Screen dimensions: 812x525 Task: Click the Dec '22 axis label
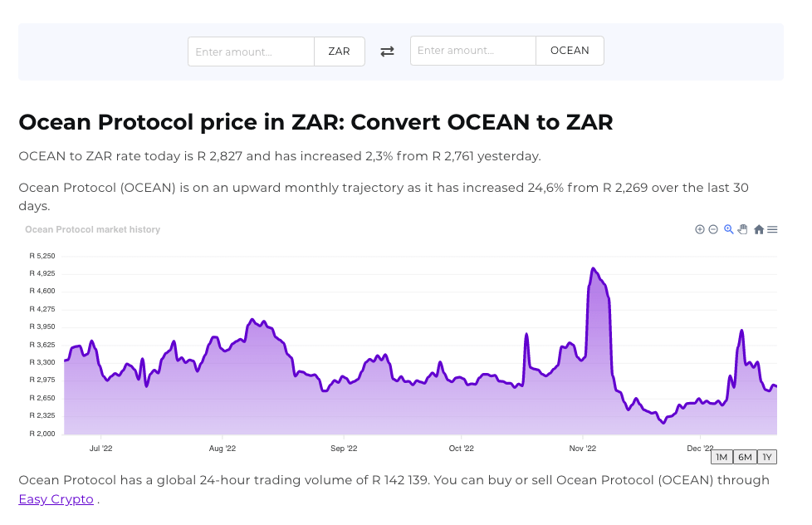701,449
